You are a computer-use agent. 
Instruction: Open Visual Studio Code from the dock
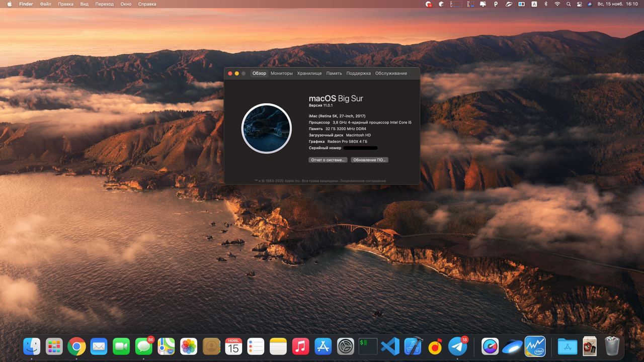390,346
